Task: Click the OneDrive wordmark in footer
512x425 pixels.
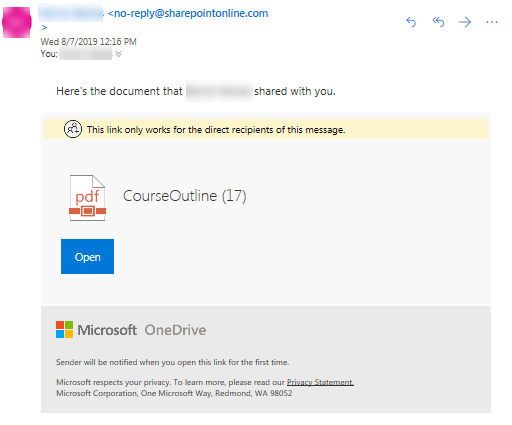Action: pyautogui.click(x=175, y=330)
